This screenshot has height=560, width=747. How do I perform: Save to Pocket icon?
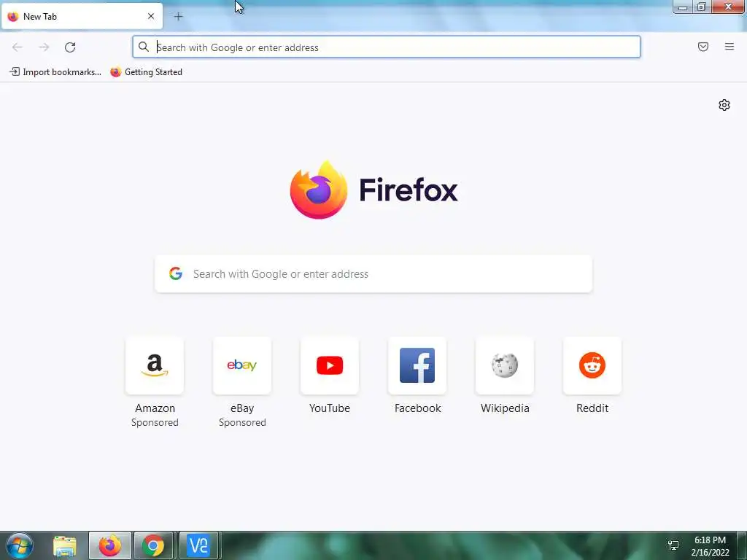(x=703, y=47)
